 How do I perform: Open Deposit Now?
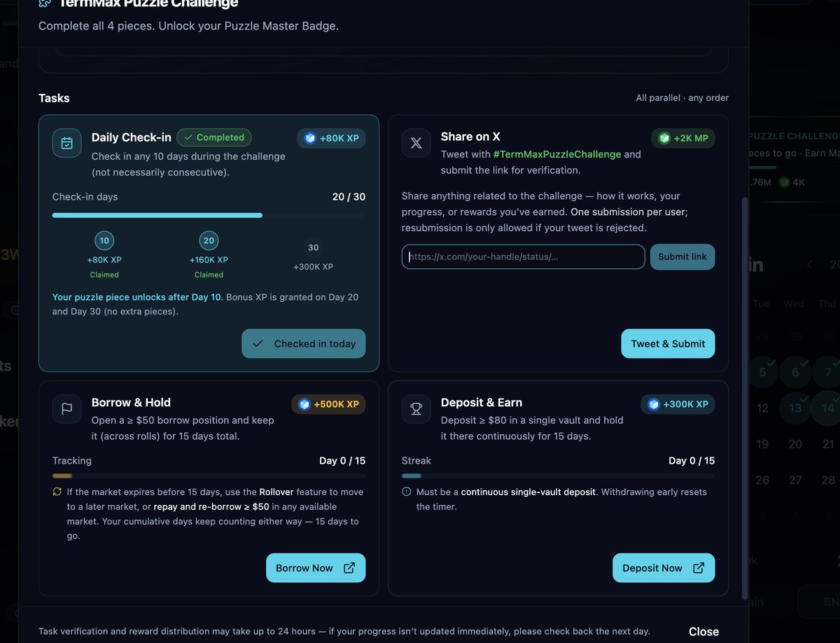tap(664, 568)
